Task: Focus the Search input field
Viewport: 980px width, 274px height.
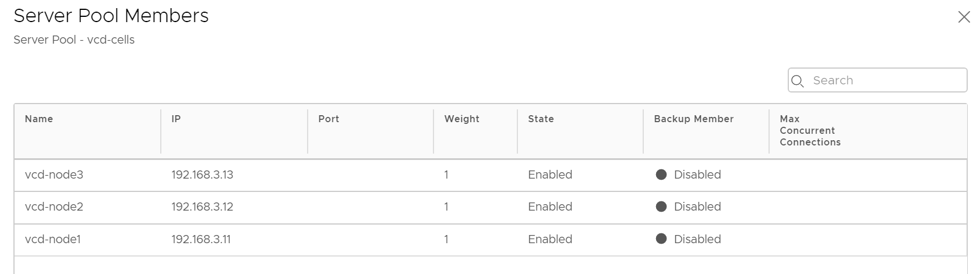Action: (877, 80)
